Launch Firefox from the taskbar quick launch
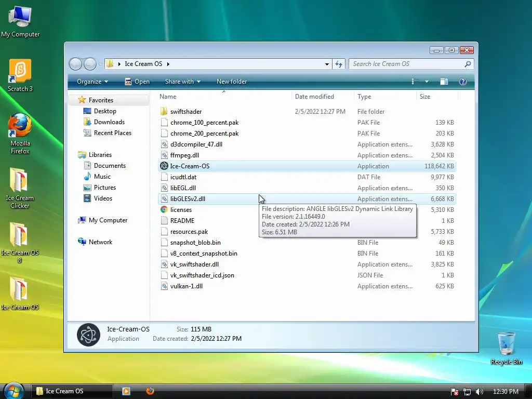 (150, 391)
